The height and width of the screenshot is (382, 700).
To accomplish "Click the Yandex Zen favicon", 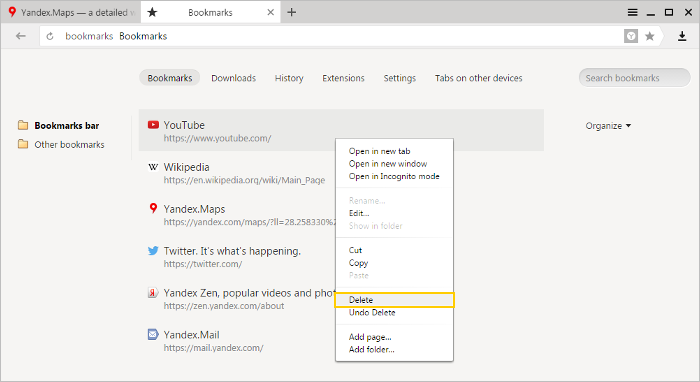I will coord(153,293).
